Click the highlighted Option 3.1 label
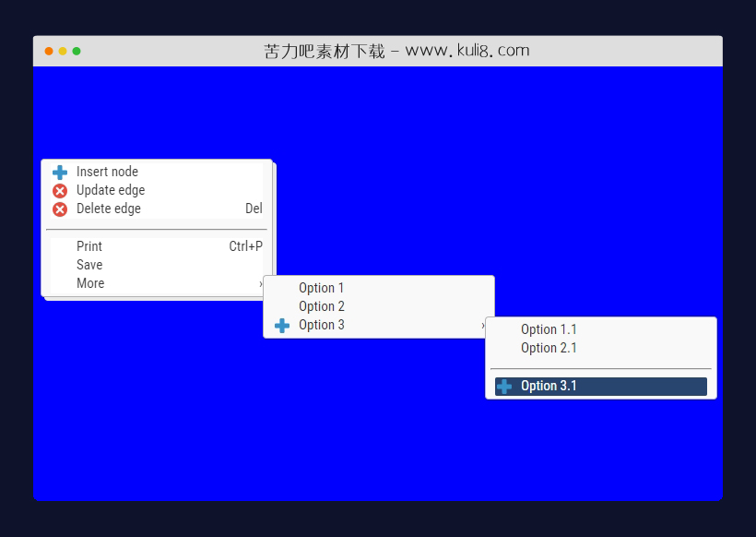 coord(549,386)
